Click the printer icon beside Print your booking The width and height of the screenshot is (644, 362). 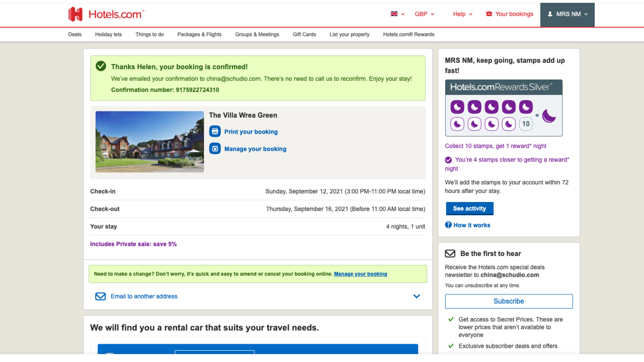pyautogui.click(x=215, y=132)
